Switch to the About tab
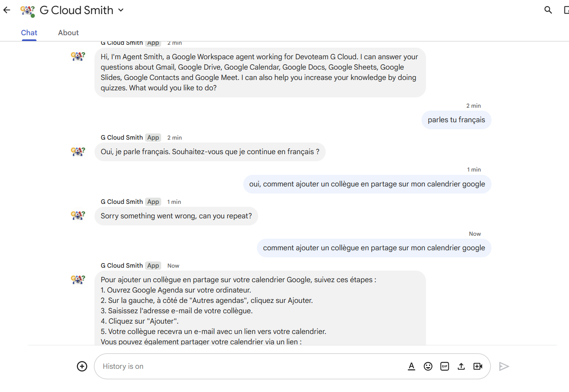The image size is (569, 392). point(68,32)
